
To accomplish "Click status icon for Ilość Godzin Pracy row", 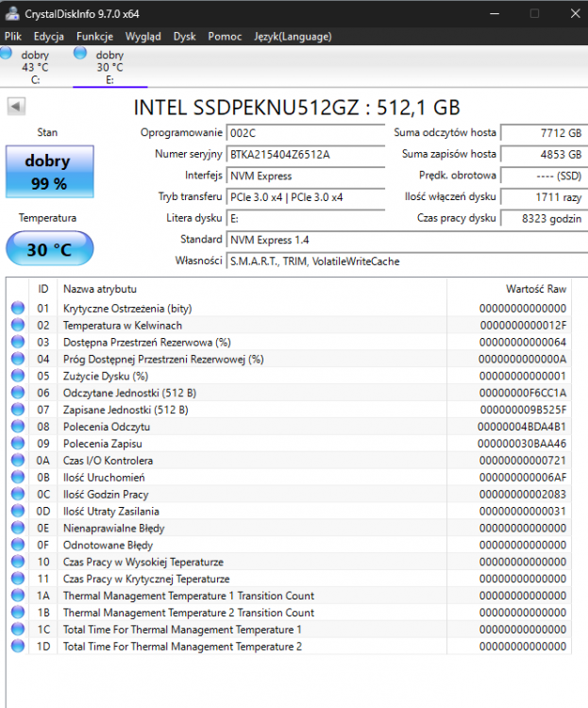I will point(18,494).
